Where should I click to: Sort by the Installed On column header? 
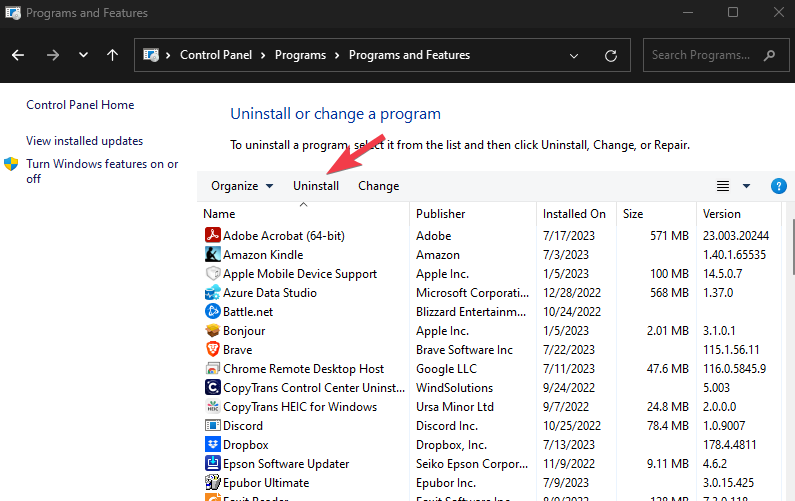click(x=576, y=213)
